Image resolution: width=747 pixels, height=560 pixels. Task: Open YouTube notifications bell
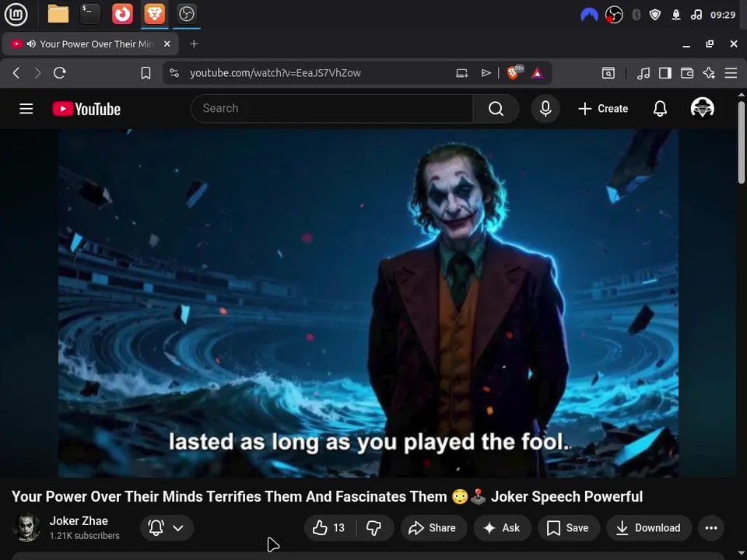pos(660,109)
